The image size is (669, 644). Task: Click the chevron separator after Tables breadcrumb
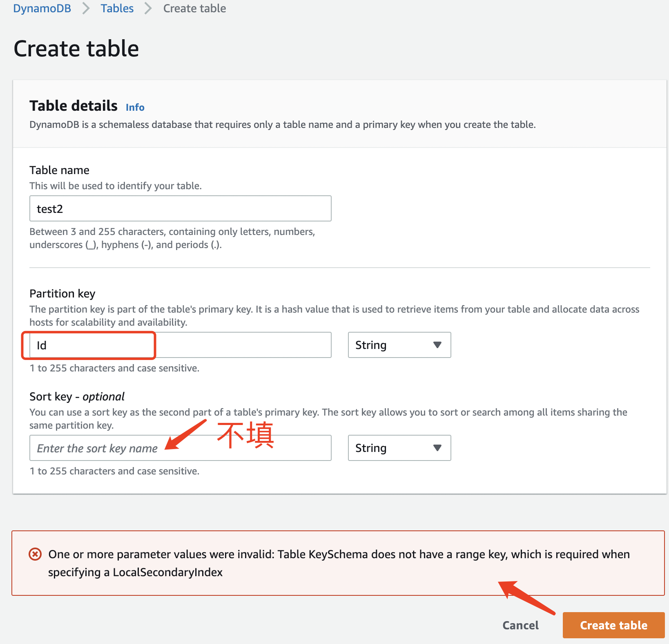tap(148, 9)
